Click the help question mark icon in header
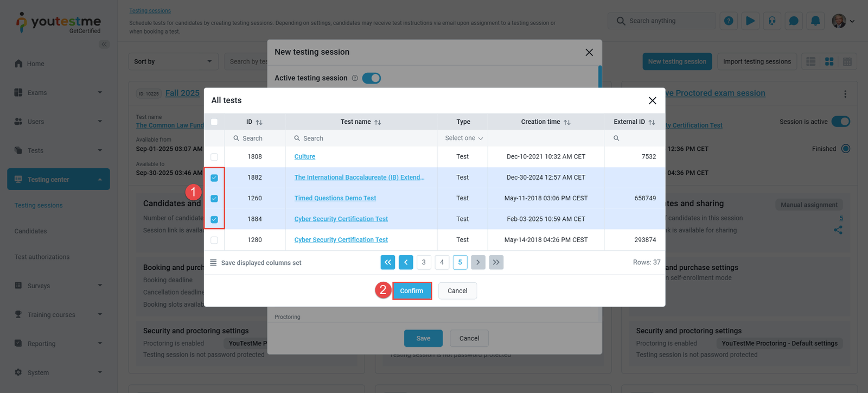The image size is (868, 393). click(x=729, y=21)
